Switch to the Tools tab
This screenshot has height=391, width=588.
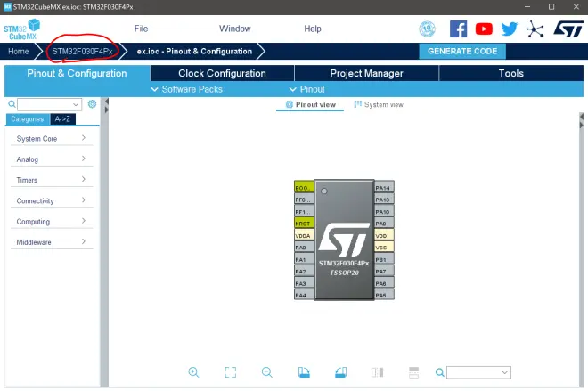[510, 73]
